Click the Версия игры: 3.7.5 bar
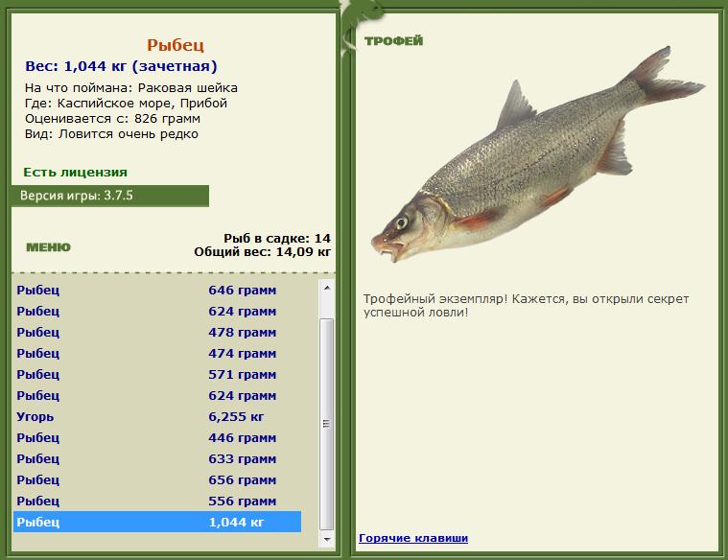728x560 pixels. click(110, 196)
